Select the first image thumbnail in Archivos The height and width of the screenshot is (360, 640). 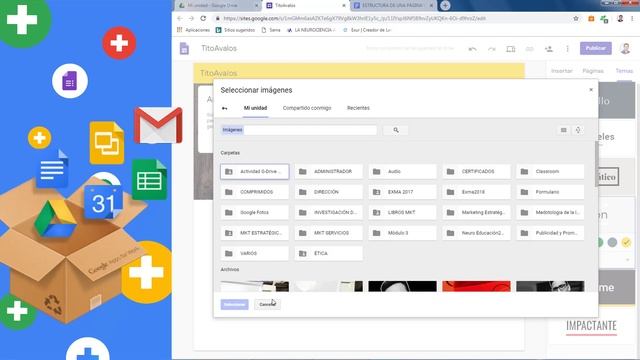(x=255, y=286)
